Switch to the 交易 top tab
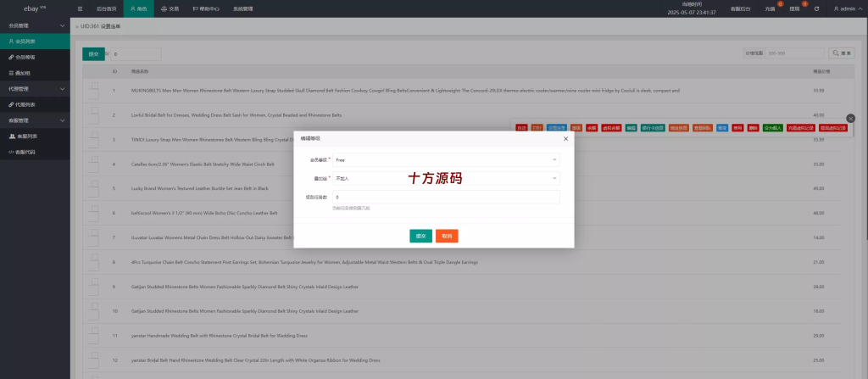This screenshot has width=868, height=379. pyautogui.click(x=170, y=8)
